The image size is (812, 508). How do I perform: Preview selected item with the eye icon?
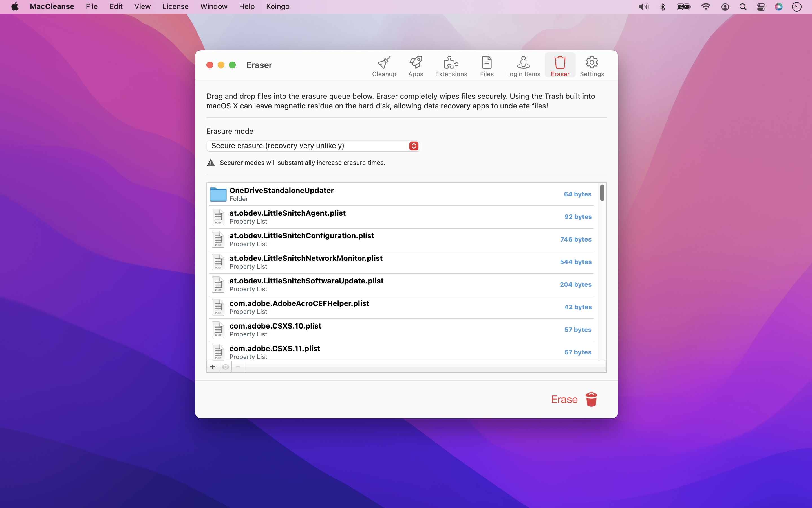[x=225, y=367]
